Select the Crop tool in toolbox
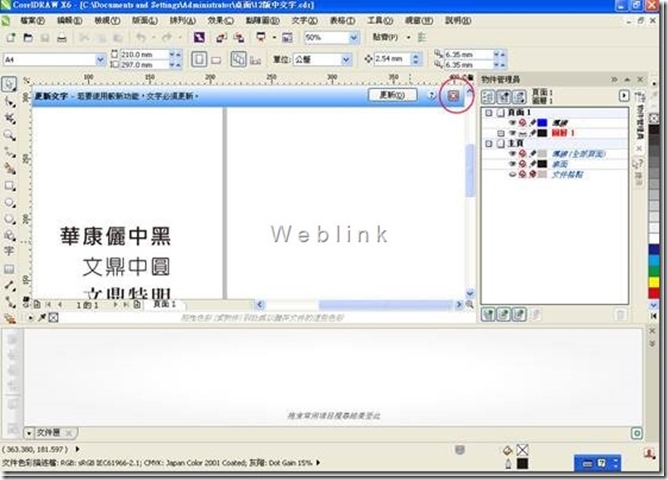This screenshot has height=480, width=668. click(x=9, y=118)
